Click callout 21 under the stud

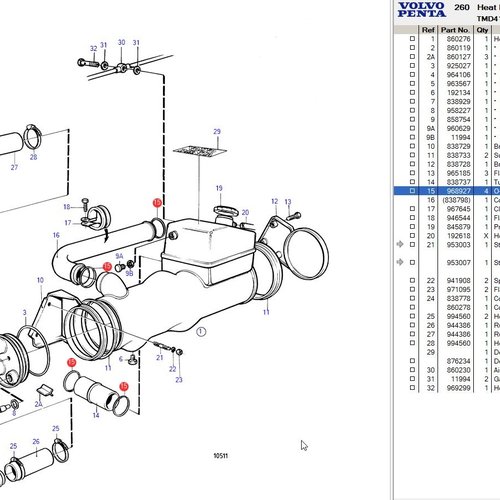pos(160,358)
